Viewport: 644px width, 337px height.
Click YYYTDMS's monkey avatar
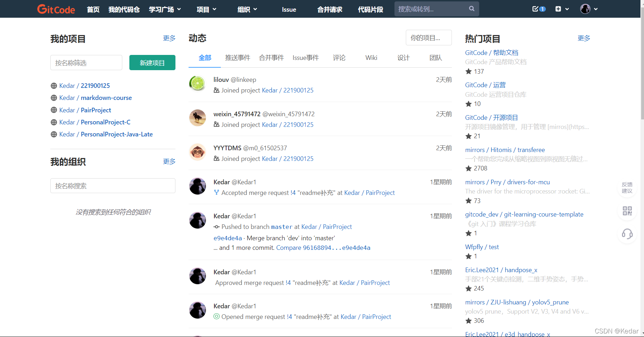(197, 152)
